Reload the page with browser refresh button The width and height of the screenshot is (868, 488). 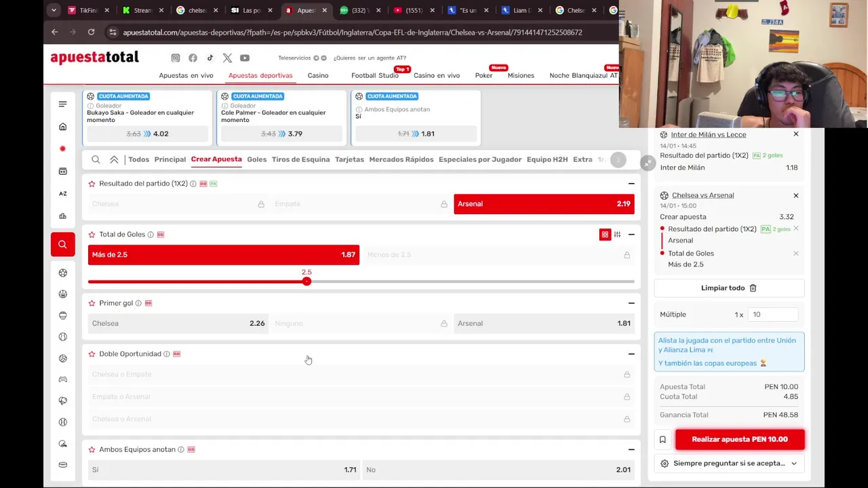(91, 32)
